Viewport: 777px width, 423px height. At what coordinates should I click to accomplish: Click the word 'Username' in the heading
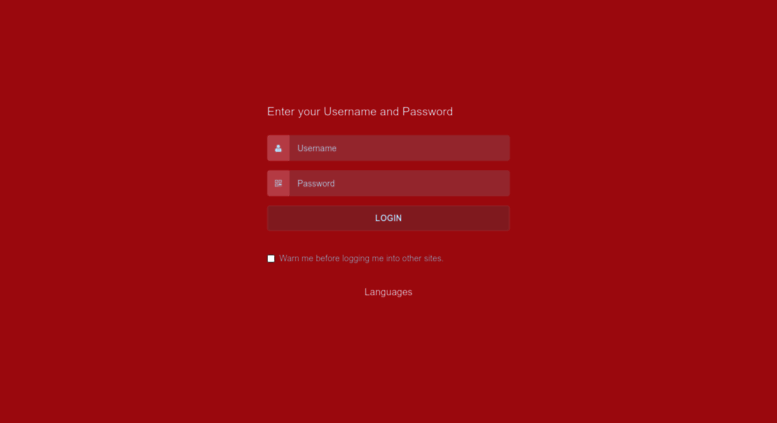[350, 111]
